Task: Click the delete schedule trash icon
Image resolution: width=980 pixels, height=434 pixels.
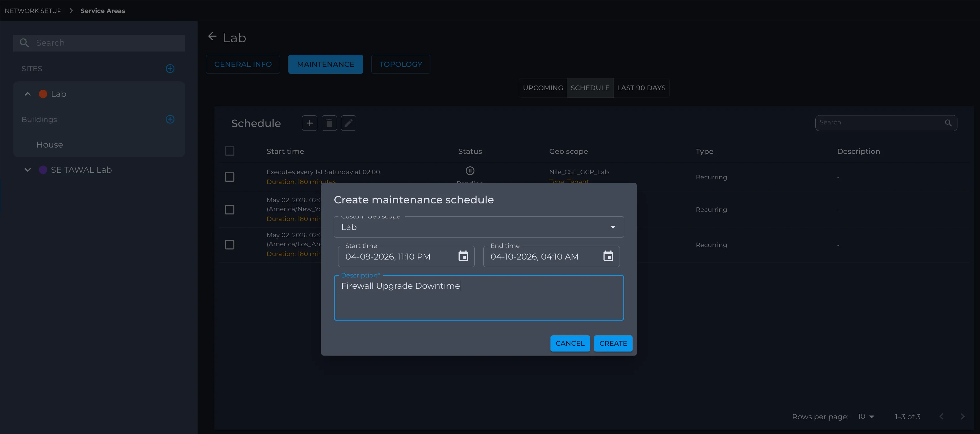Action: [x=329, y=123]
